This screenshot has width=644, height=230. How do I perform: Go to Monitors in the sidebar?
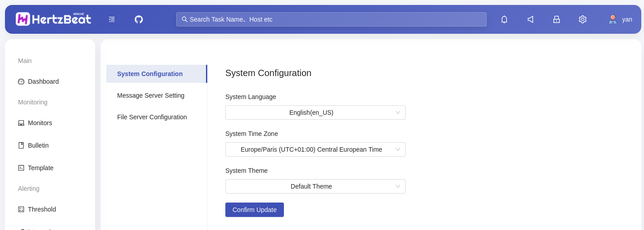pos(40,123)
